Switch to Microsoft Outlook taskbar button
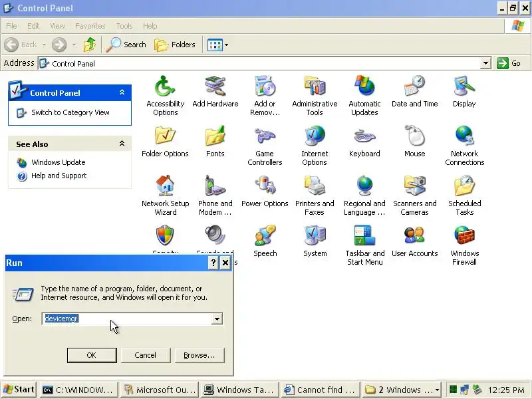Screen dimensions: 532x399 (159, 390)
